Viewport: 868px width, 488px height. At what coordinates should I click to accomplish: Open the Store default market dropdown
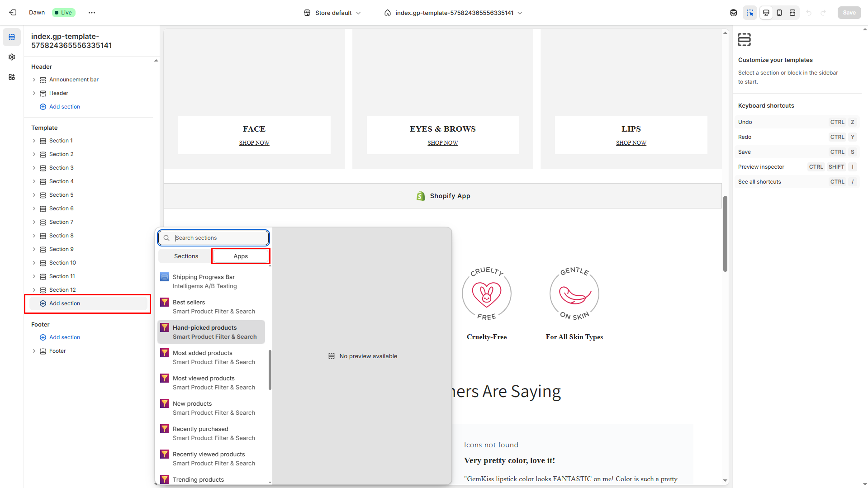click(x=332, y=13)
